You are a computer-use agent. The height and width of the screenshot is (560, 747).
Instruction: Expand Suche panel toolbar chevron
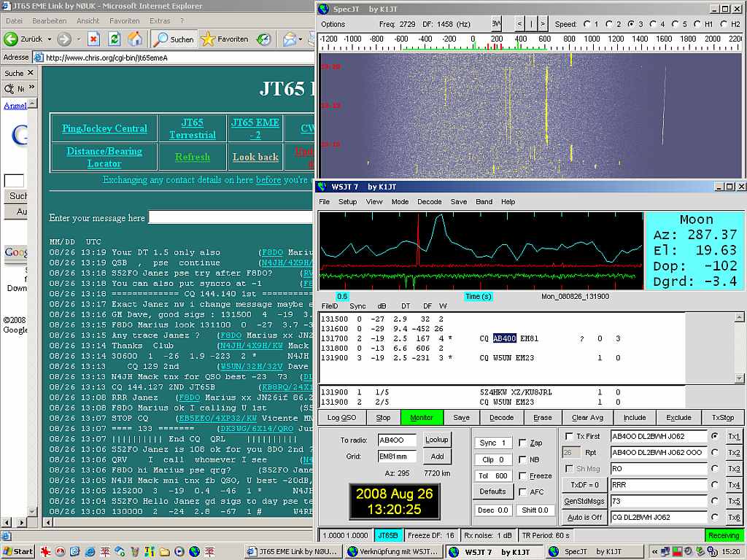[31, 87]
